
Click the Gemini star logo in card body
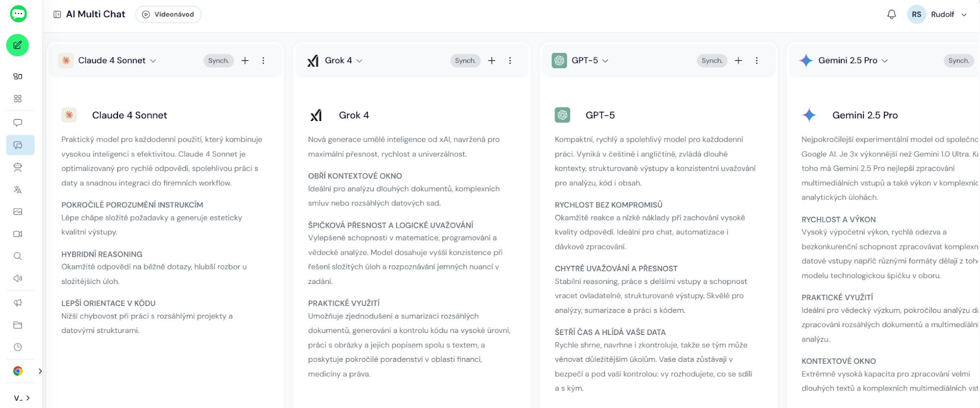coord(809,115)
